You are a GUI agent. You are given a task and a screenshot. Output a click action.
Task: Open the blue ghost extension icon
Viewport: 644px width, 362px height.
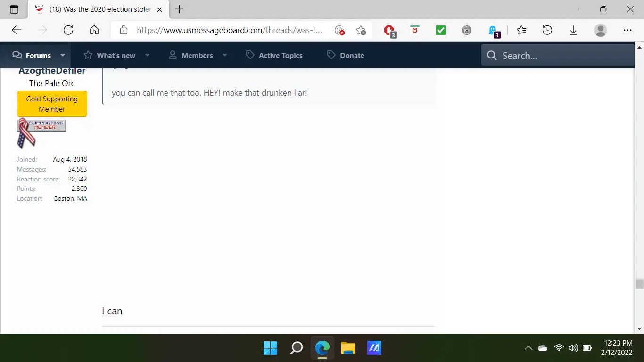[494, 31]
